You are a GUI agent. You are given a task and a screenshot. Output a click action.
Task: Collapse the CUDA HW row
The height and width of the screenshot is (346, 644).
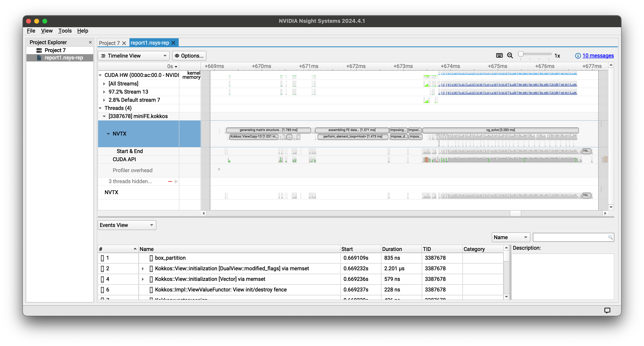(x=100, y=75)
